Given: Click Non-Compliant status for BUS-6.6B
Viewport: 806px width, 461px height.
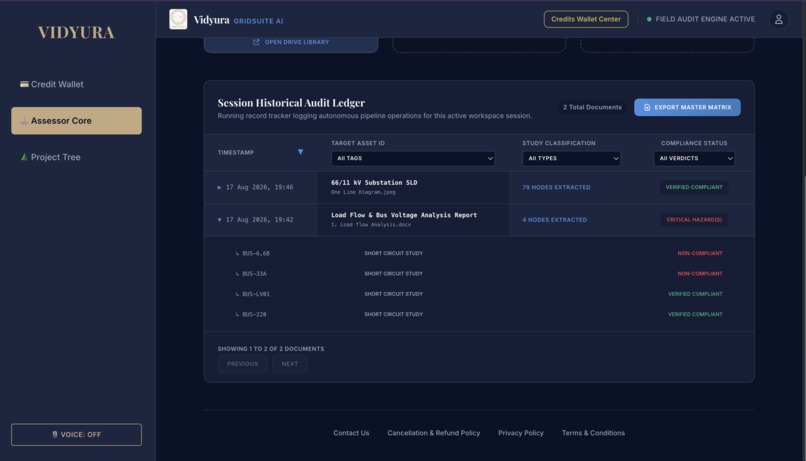Looking at the screenshot, I should [x=700, y=253].
